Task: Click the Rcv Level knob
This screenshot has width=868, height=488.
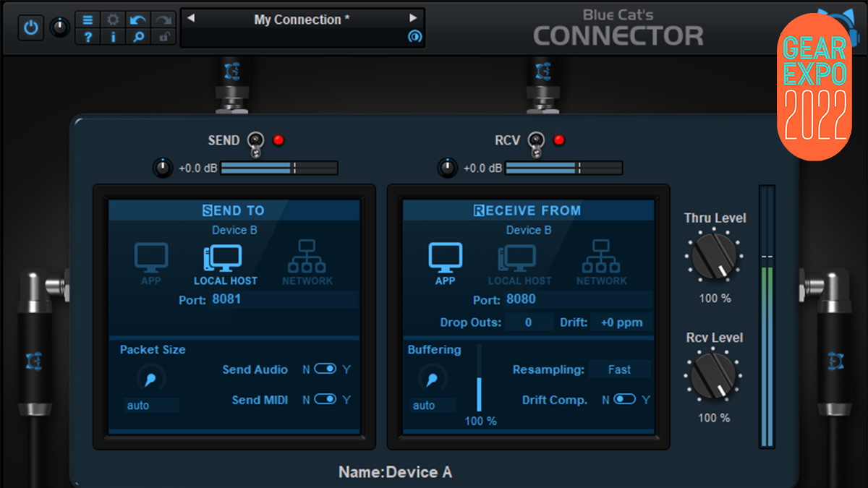Action: point(714,377)
